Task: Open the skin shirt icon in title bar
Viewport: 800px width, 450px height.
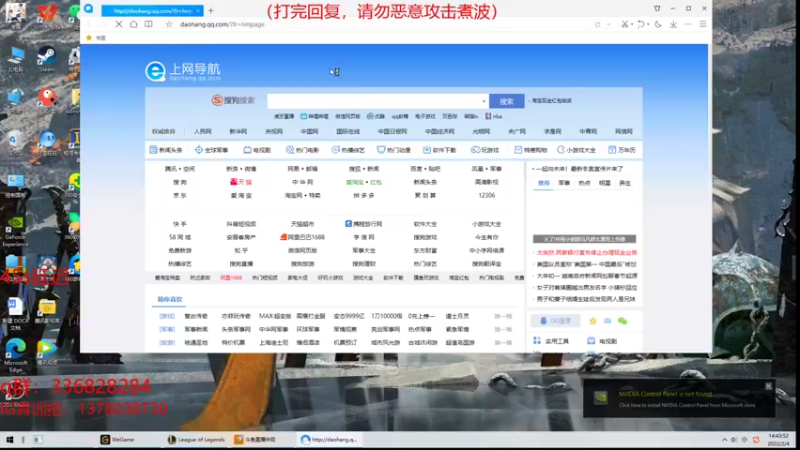Action: pyautogui.click(x=657, y=8)
